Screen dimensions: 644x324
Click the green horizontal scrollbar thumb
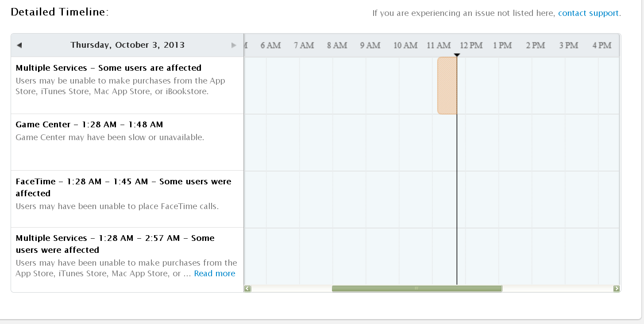pyautogui.click(x=416, y=289)
